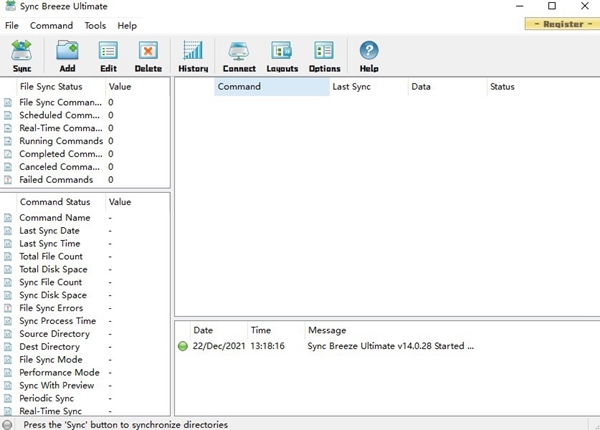Select the Last Sync Date row
This screenshot has width=600, height=430.
[85, 231]
